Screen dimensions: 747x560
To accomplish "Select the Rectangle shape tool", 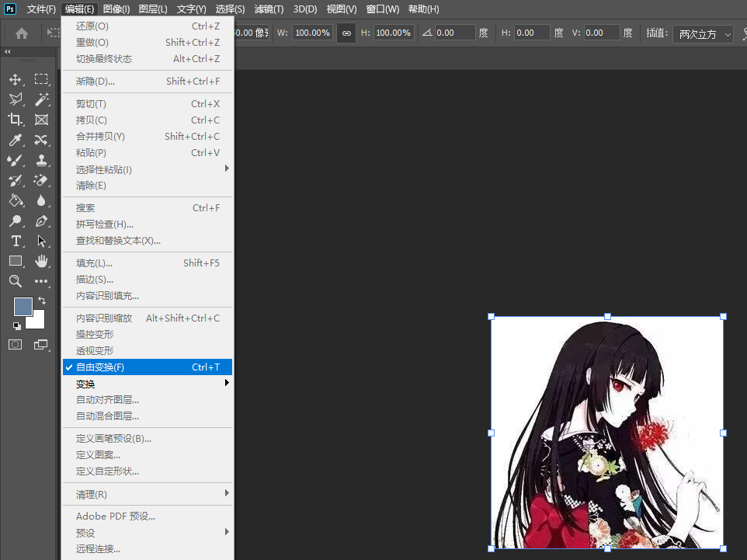I will [x=16, y=261].
